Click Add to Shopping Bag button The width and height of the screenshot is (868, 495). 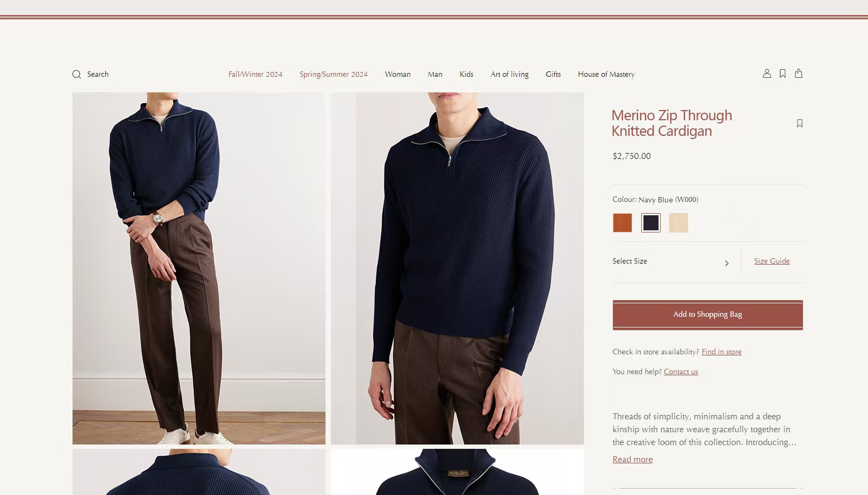click(708, 315)
